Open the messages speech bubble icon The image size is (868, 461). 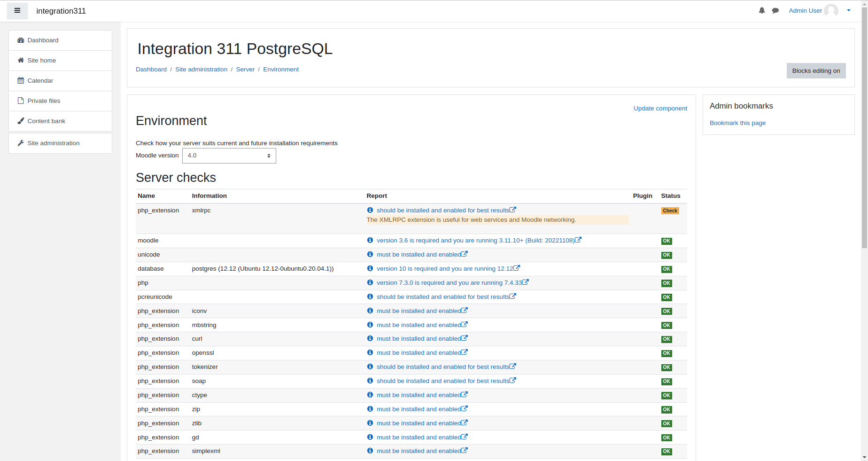[775, 10]
